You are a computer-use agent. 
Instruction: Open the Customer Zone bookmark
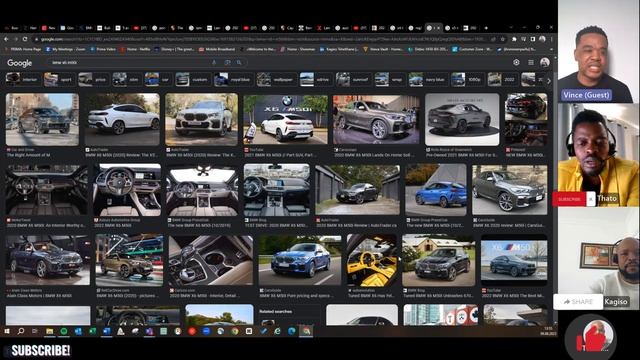471,49
